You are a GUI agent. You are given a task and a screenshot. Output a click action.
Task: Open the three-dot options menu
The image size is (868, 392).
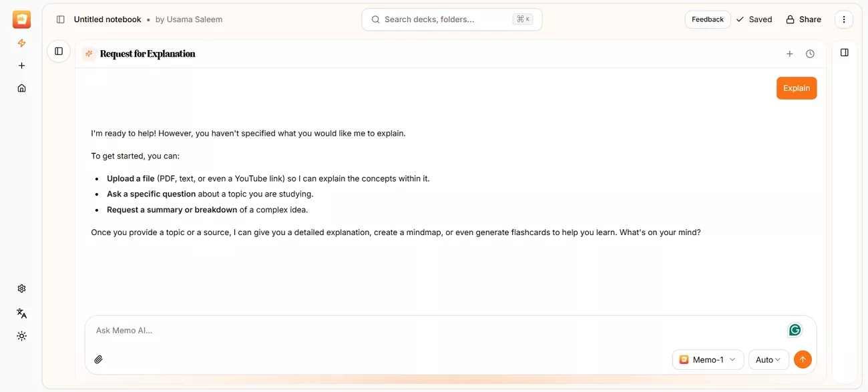pyautogui.click(x=844, y=19)
